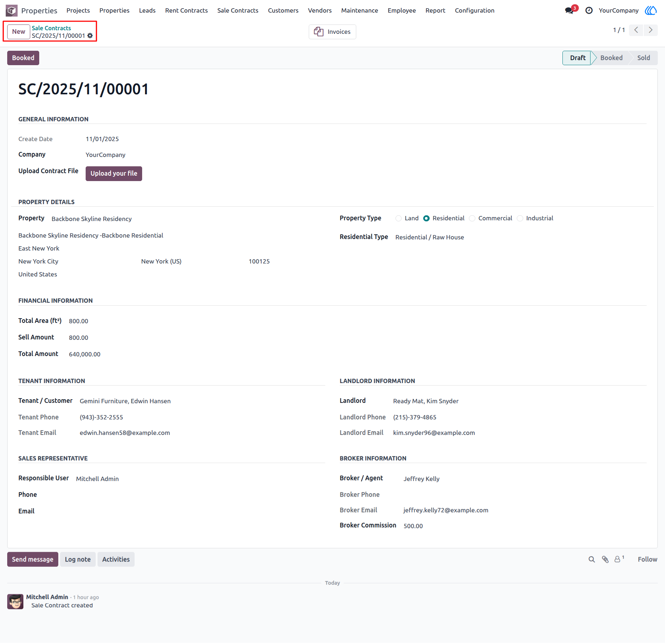Image resolution: width=665 pixels, height=644 pixels.
Task: Attach files with the paperclip icon
Action: tap(605, 559)
